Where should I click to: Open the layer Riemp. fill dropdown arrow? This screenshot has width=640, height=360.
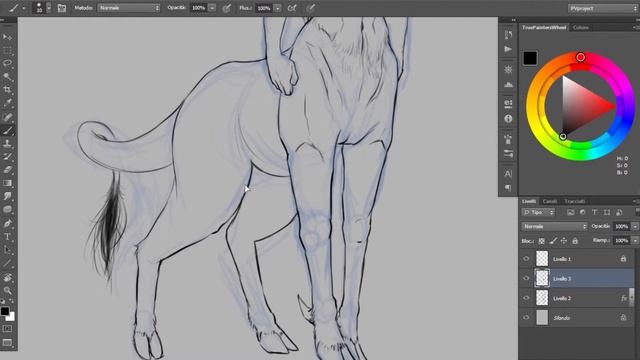pos(635,241)
